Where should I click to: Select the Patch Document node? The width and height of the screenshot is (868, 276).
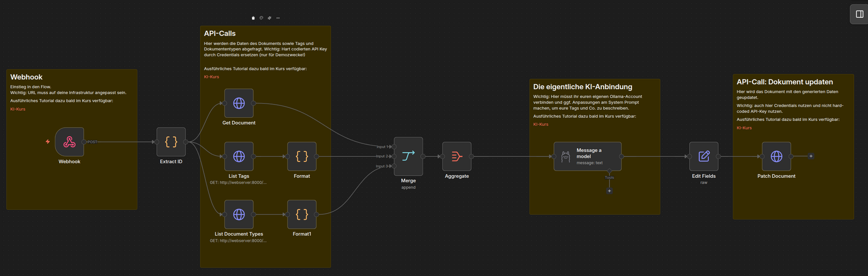coord(776,156)
